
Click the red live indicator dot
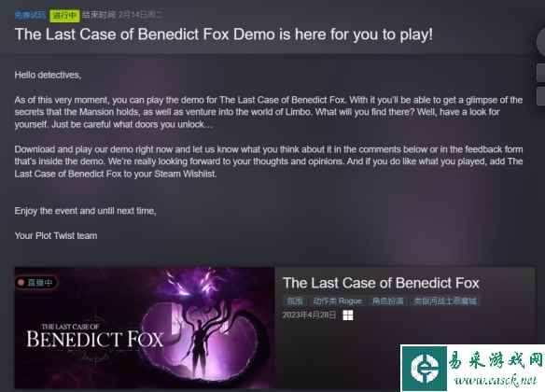tap(21, 283)
